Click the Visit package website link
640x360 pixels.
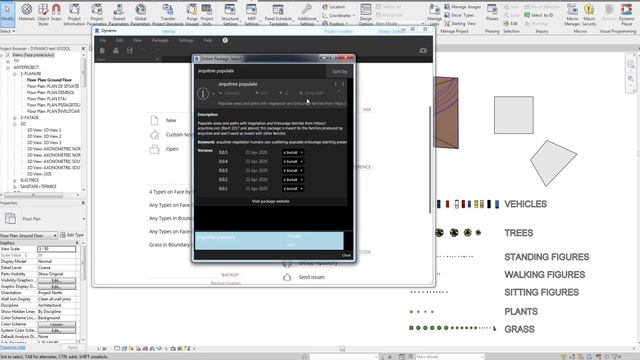[x=271, y=201]
